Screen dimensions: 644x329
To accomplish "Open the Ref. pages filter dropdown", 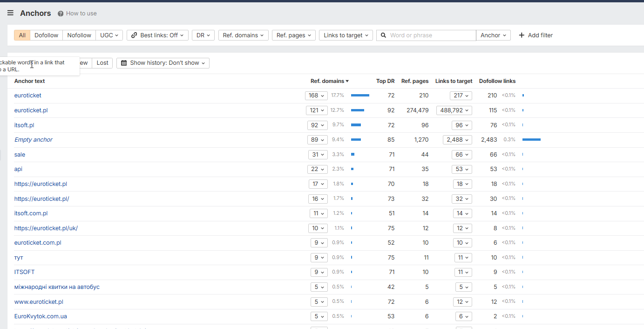I will 294,35.
